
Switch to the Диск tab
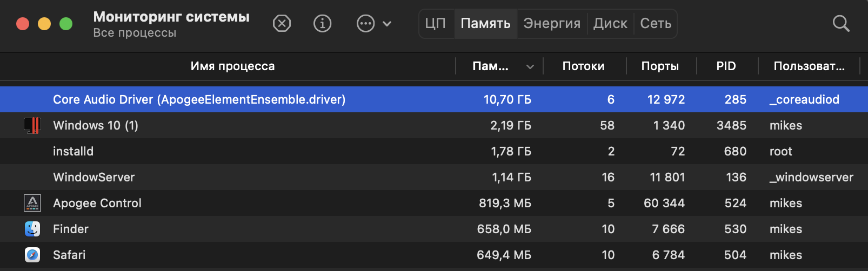[x=610, y=24]
